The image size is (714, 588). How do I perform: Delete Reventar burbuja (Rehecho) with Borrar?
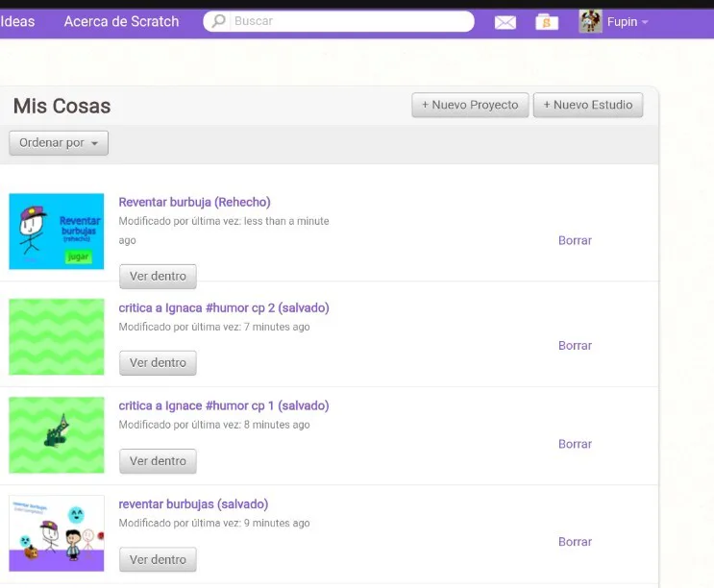575,241
